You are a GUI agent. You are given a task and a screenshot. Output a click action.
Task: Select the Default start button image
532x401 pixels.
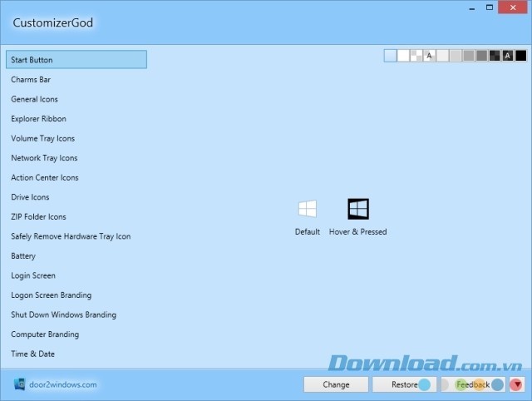point(307,209)
